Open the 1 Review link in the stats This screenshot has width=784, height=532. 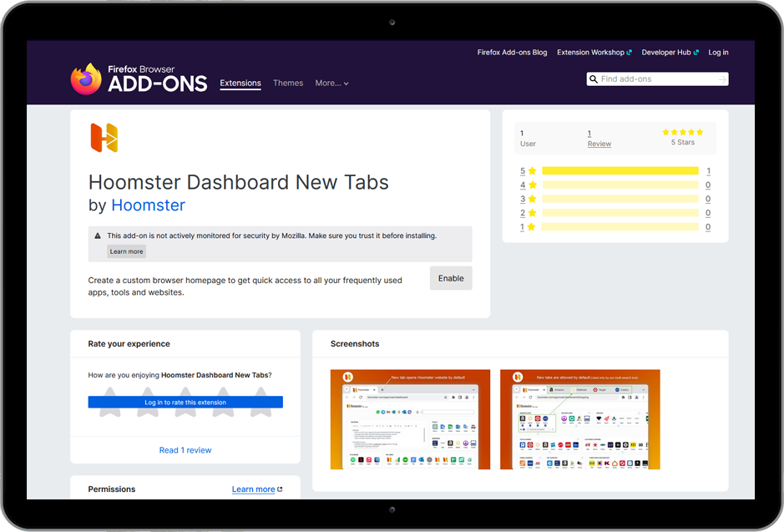click(x=599, y=139)
